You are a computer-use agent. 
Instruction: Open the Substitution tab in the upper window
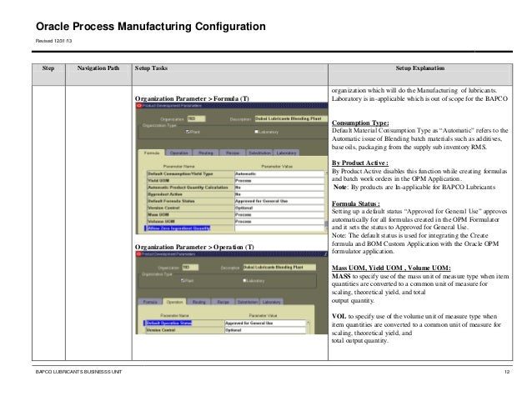coord(259,153)
